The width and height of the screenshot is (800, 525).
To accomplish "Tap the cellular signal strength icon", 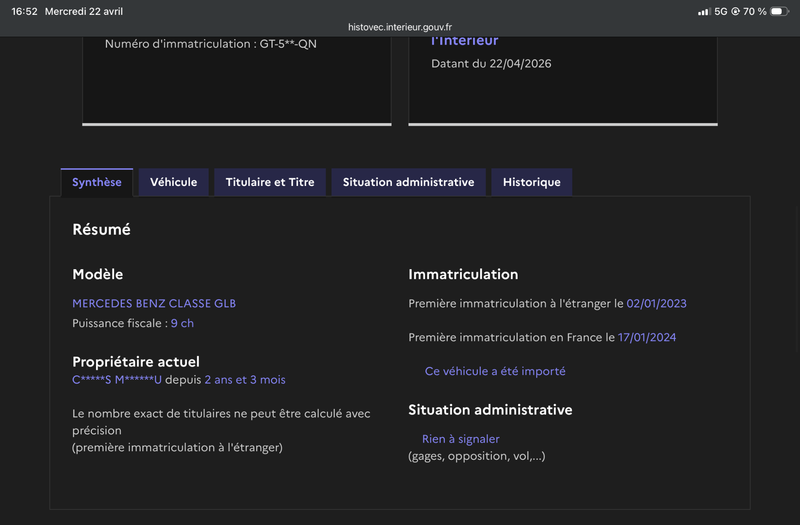I will [x=704, y=11].
